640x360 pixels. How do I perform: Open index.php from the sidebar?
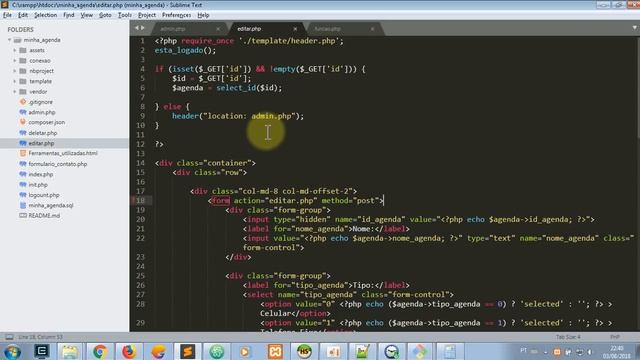point(40,174)
